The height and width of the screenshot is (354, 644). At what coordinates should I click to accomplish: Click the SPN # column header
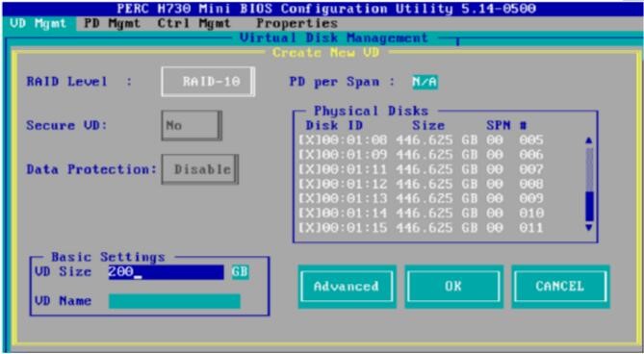click(506, 125)
